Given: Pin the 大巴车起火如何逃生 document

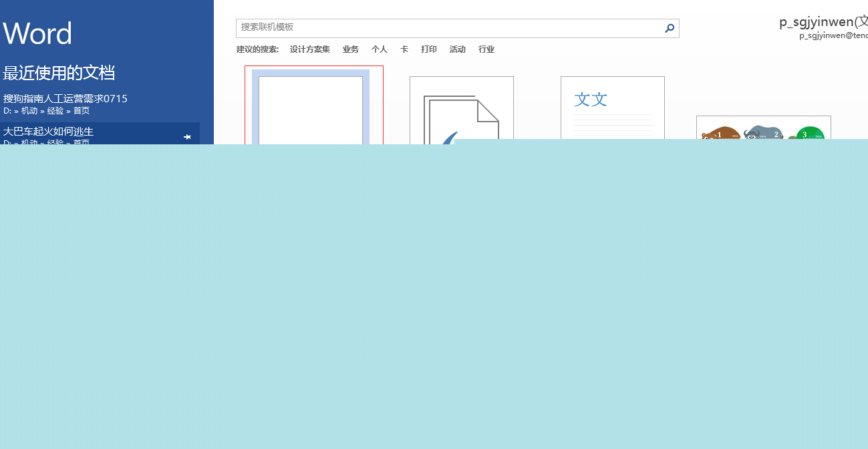Looking at the screenshot, I should [x=187, y=137].
